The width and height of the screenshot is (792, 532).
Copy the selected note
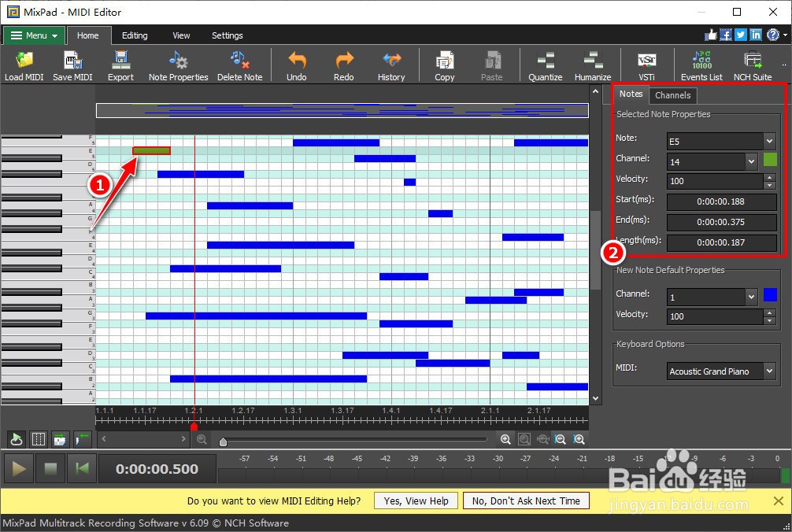(x=445, y=66)
